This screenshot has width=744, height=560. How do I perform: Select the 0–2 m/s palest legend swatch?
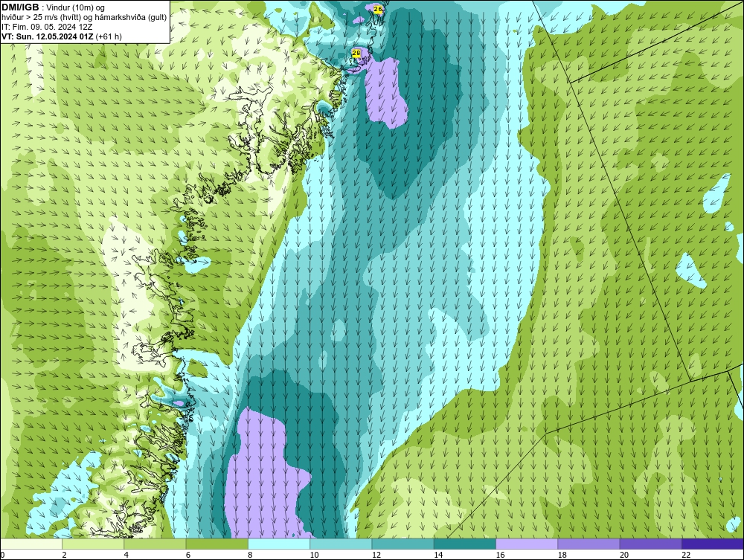pos(31,544)
